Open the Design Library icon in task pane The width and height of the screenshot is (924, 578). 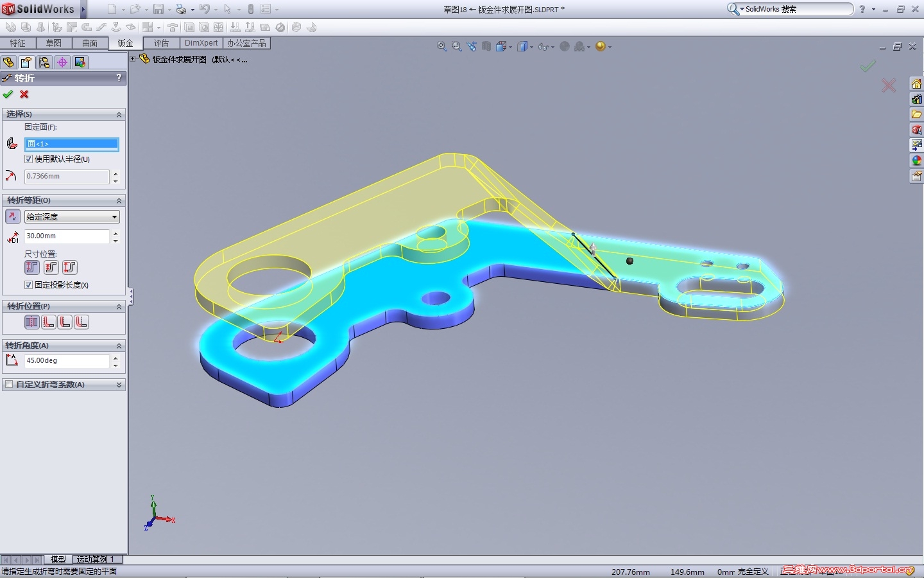916,100
